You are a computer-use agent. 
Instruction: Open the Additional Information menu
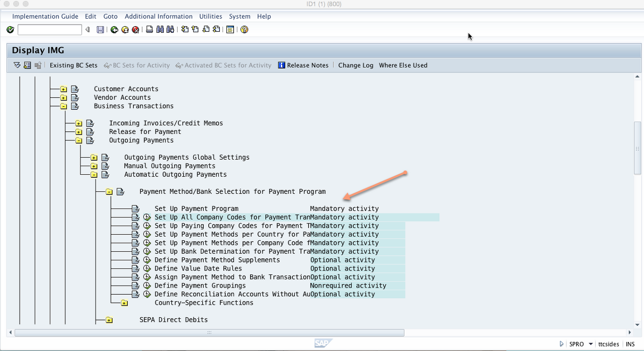[x=158, y=16]
